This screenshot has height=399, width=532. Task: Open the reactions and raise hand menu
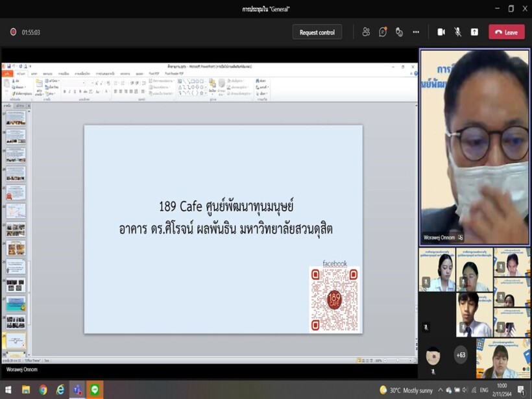point(400,32)
